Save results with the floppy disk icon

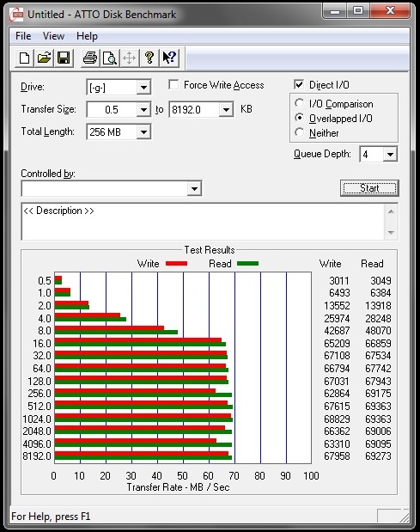[x=64, y=58]
